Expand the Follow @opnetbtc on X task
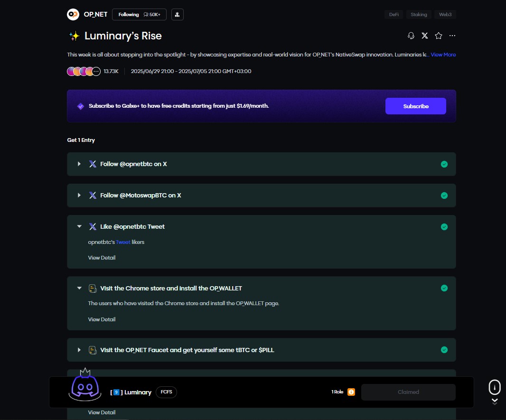Image resolution: width=506 pixels, height=420 pixels. coord(79,164)
